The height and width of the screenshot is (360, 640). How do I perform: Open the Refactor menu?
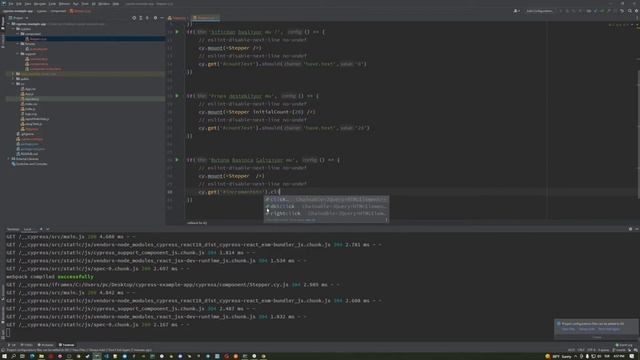point(64,4)
